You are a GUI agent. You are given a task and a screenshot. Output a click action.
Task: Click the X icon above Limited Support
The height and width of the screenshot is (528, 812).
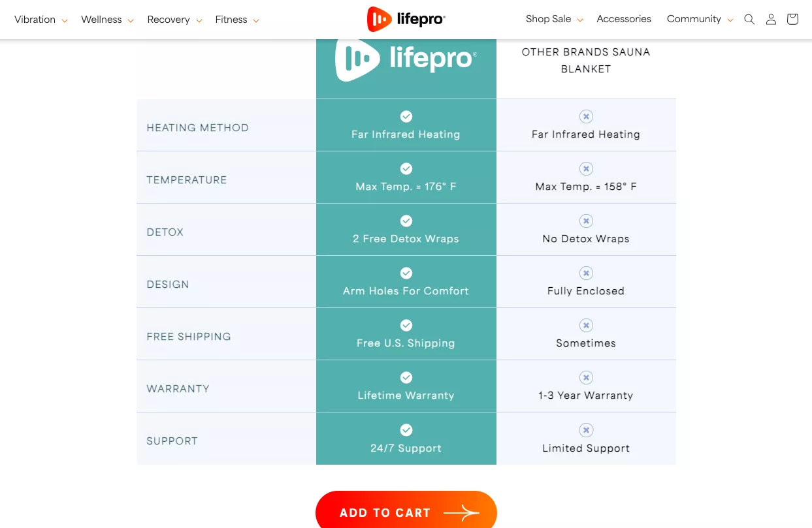pos(586,430)
